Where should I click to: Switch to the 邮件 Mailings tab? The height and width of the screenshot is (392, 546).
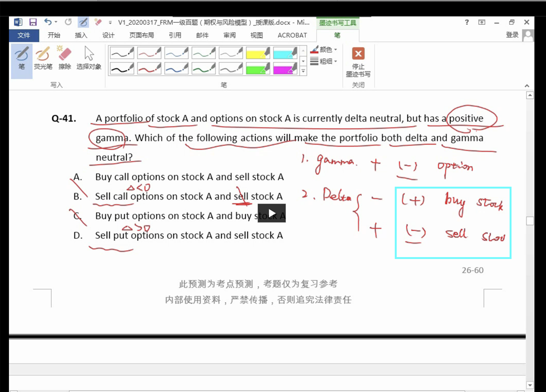202,35
